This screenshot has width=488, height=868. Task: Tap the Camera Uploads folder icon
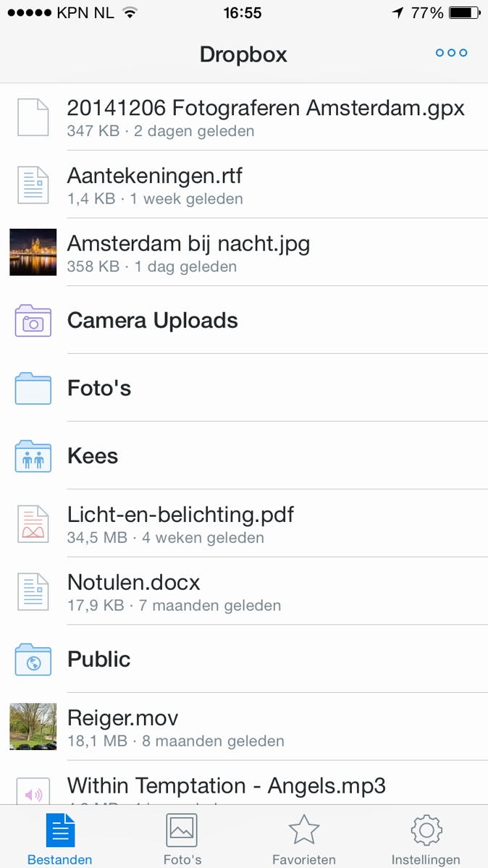(x=33, y=321)
